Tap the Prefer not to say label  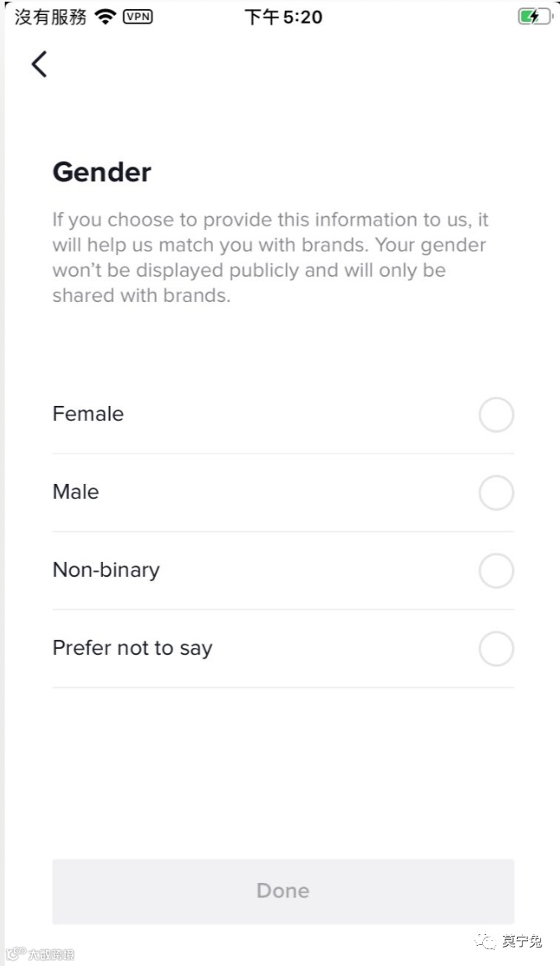coord(132,648)
